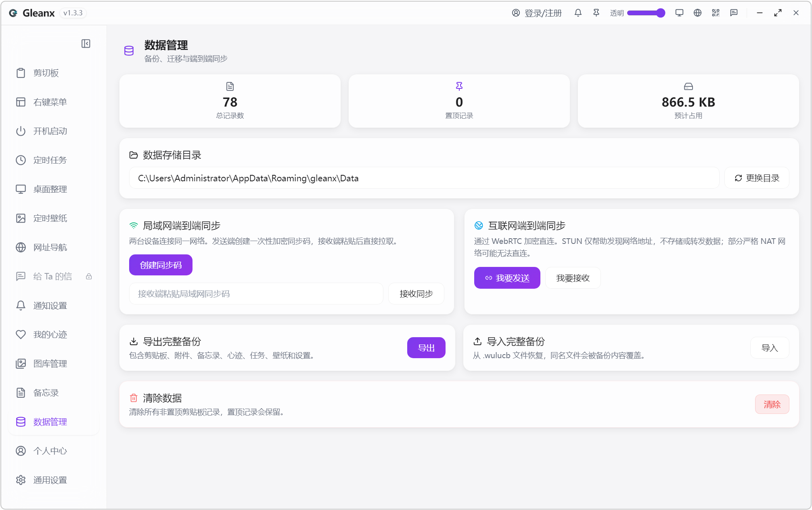Image resolution: width=812 pixels, height=510 pixels.
Task: Open 定时任务 scheduled tasks
Action: (x=54, y=160)
